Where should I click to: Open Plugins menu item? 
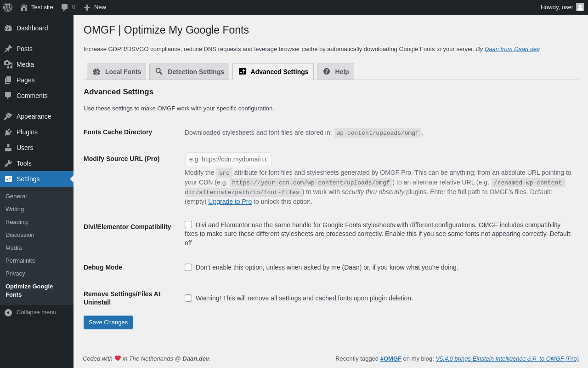click(37, 132)
